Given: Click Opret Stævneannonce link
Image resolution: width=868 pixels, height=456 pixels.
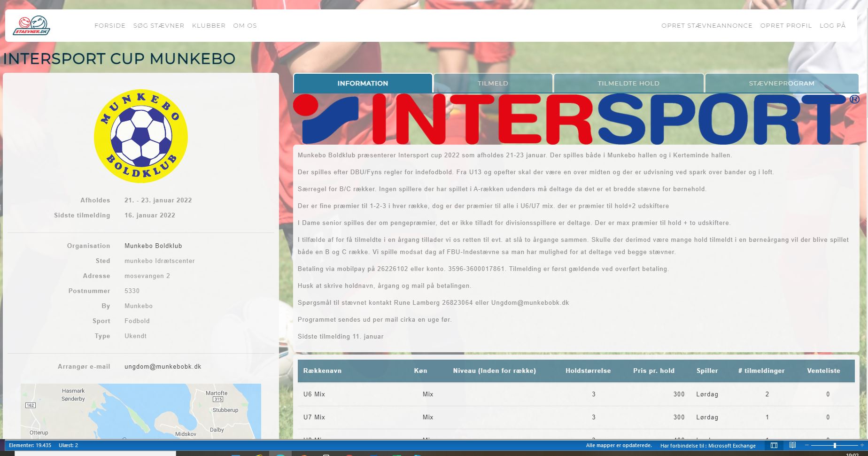Looking at the screenshot, I should point(707,26).
